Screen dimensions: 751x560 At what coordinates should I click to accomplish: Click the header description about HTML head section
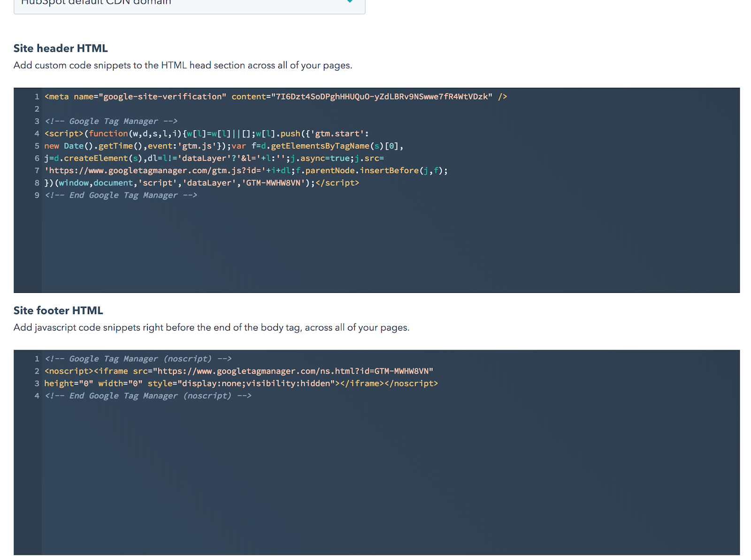point(183,65)
